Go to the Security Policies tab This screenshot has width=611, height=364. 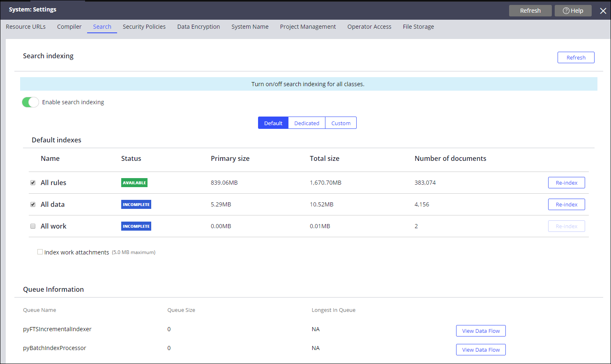point(144,27)
